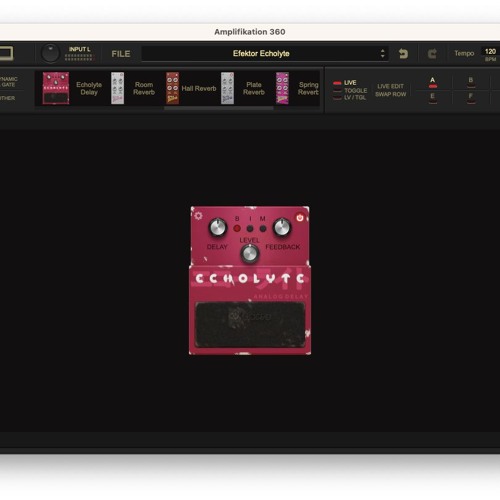This screenshot has width=500, height=500.
Task: Click the LEVEL knob on the pedal
Action: [x=250, y=254]
